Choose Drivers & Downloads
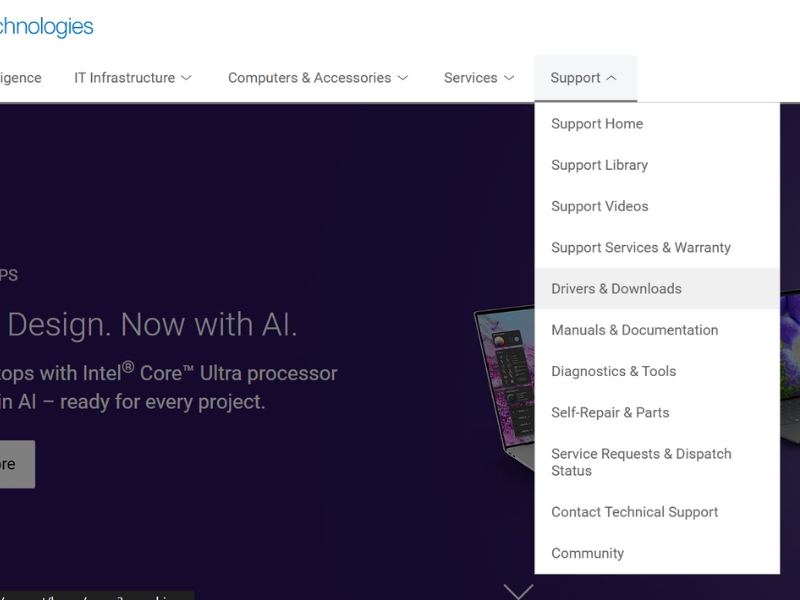This screenshot has height=600, width=800. tap(616, 289)
